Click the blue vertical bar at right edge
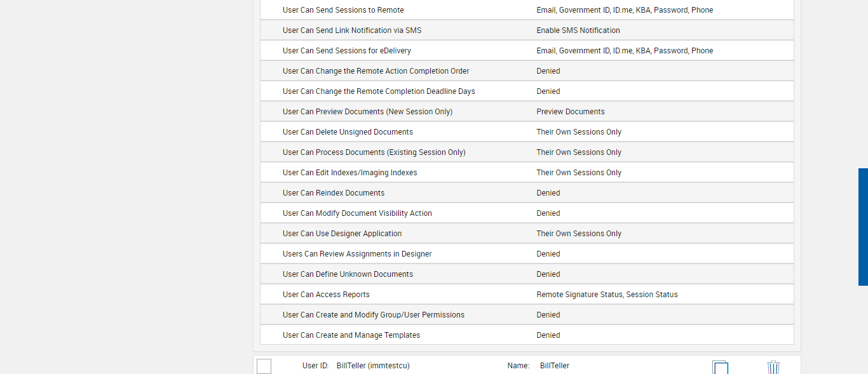868x374 pixels. point(863,227)
